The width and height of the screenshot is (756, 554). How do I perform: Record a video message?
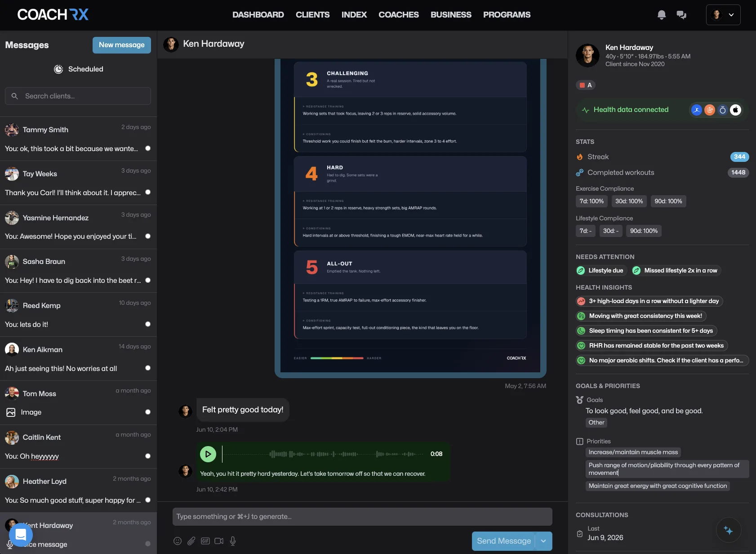click(x=219, y=541)
